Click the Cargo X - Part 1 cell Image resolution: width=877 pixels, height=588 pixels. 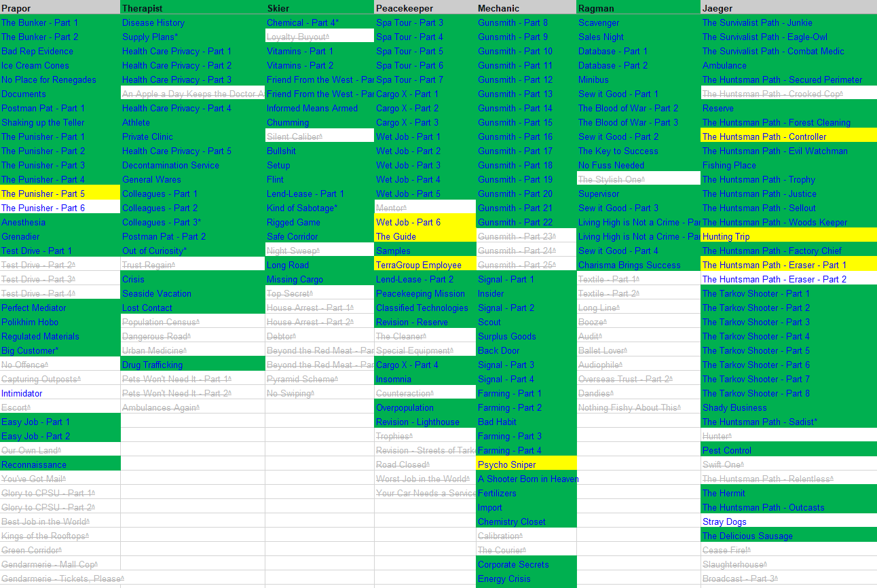click(x=426, y=94)
